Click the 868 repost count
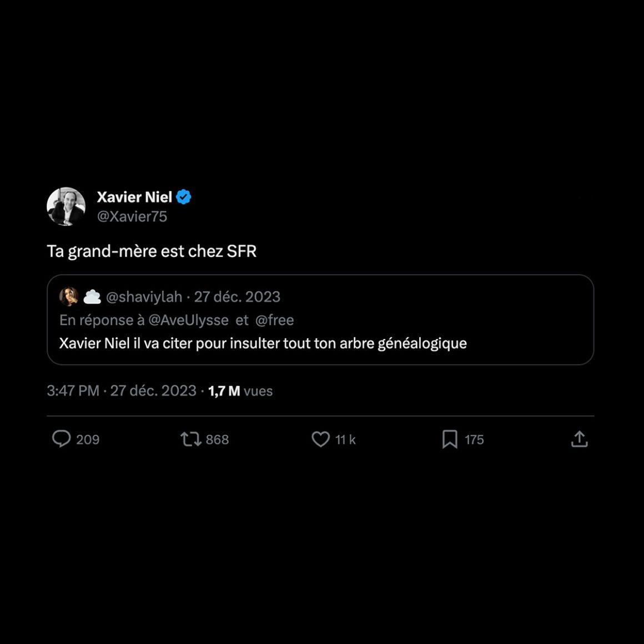Viewport: 644px width, 644px height. coord(217,440)
